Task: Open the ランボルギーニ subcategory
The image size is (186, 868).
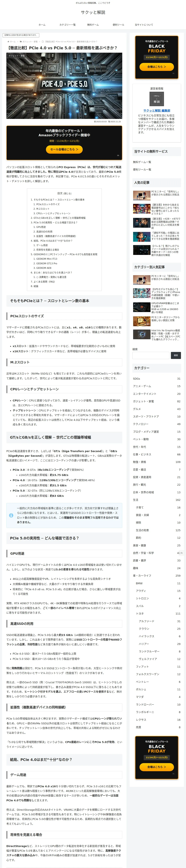Action: coord(158,712)
